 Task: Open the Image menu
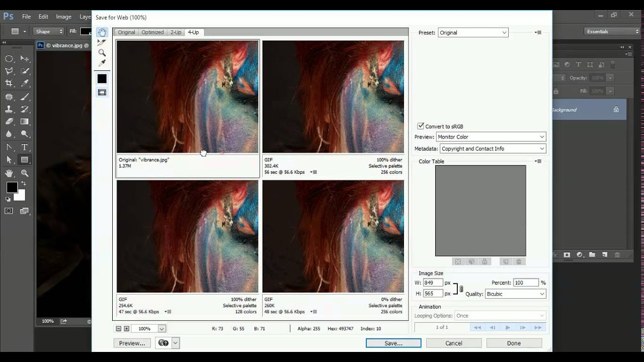[x=63, y=17]
